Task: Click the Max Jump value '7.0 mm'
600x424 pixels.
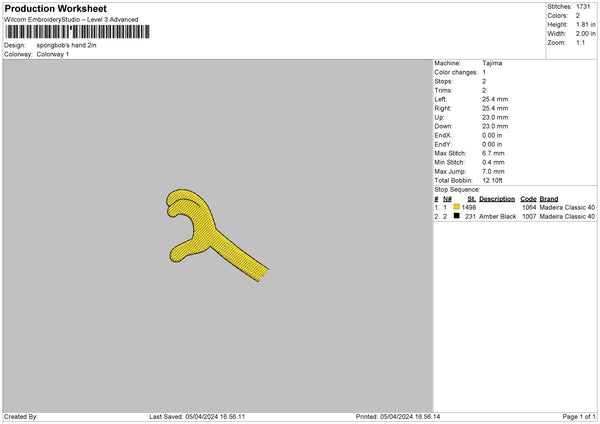Action: (x=493, y=172)
